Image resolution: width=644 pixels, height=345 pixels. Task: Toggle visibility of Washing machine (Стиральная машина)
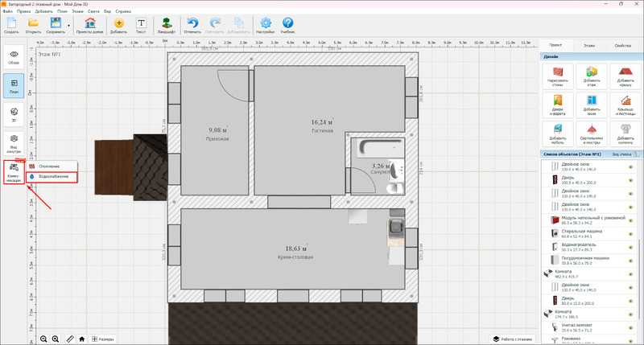630,232
